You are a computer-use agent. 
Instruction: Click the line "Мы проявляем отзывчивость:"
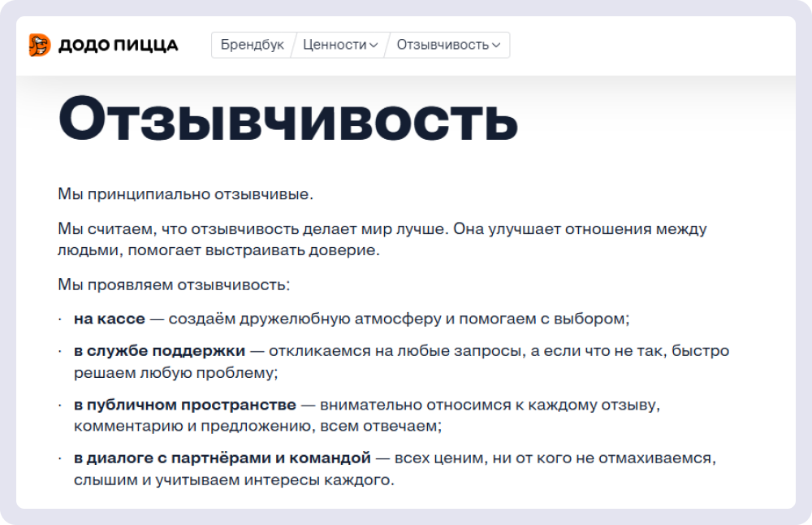pyautogui.click(x=174, y=284)
